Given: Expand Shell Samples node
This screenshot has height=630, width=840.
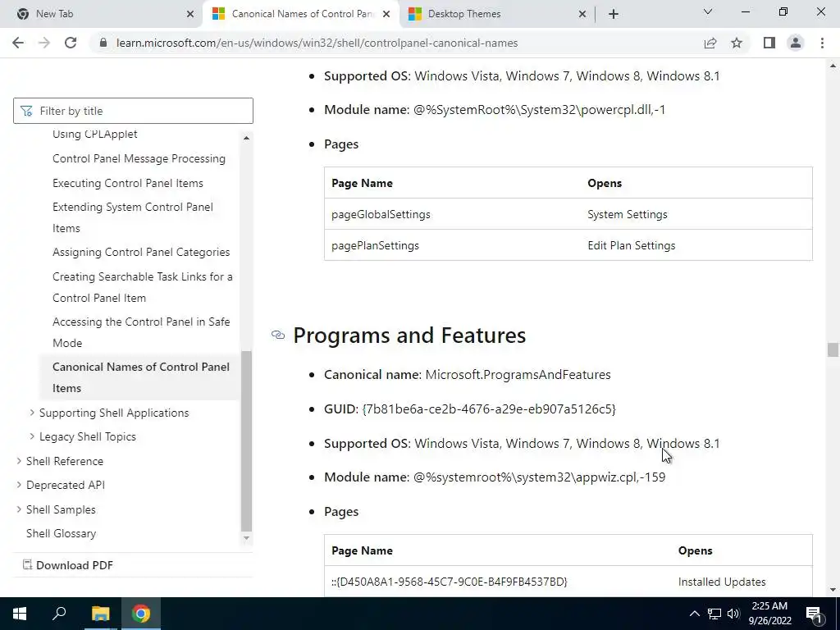Looking at the screenshot, I should [19, 509].
